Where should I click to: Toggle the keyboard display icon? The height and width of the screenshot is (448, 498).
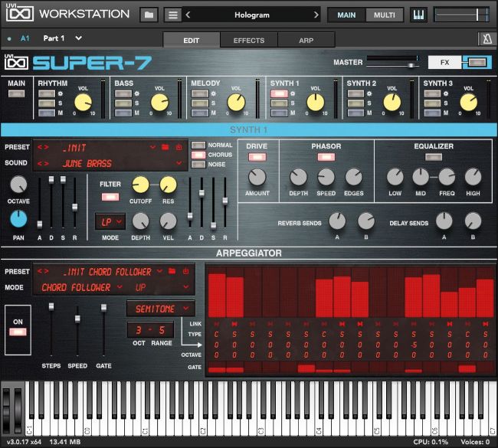[418, 15]
